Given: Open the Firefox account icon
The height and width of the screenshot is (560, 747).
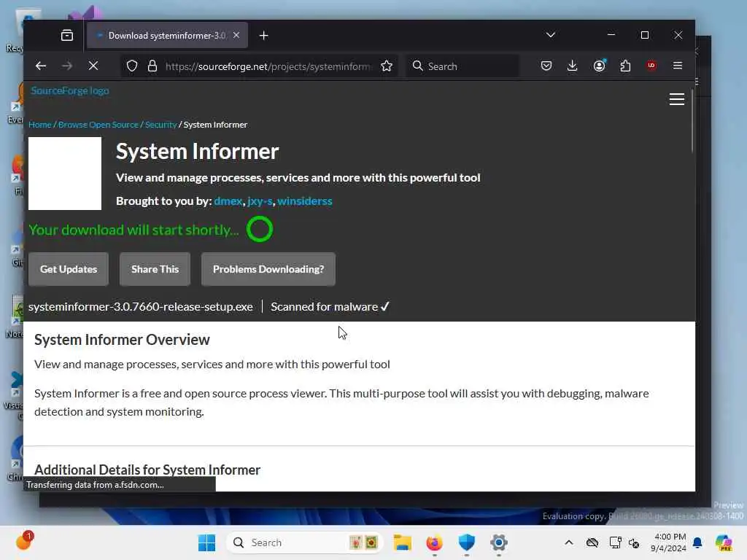Looking at the screenshot, I should (600, 66).
